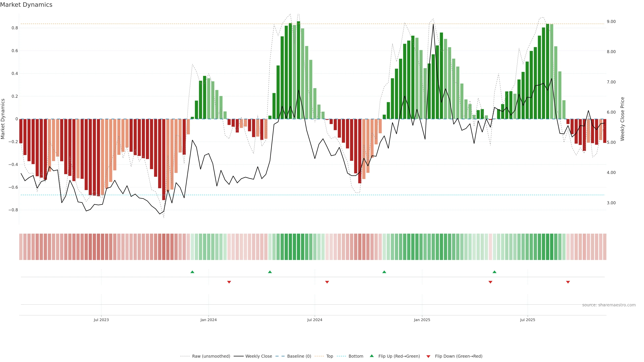Screen dimensions: 644x362
Task: Click the red flip-down triangle after Jul 2024
Action: pyautogui.click(x=327, y=282)
